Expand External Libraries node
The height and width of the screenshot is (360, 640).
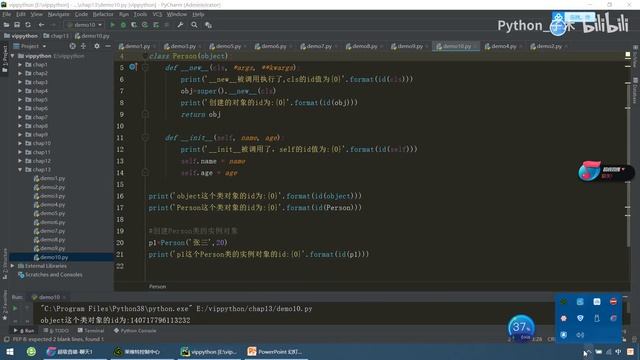coord(13,266)
